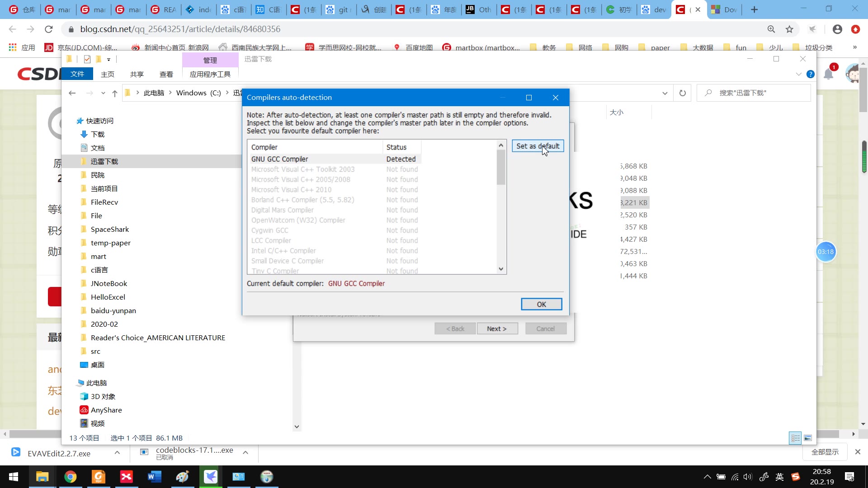This screenshot has width=868, height=488.
Task: Select Intel C/C++ Compiler row
Action: click(334, 251)
